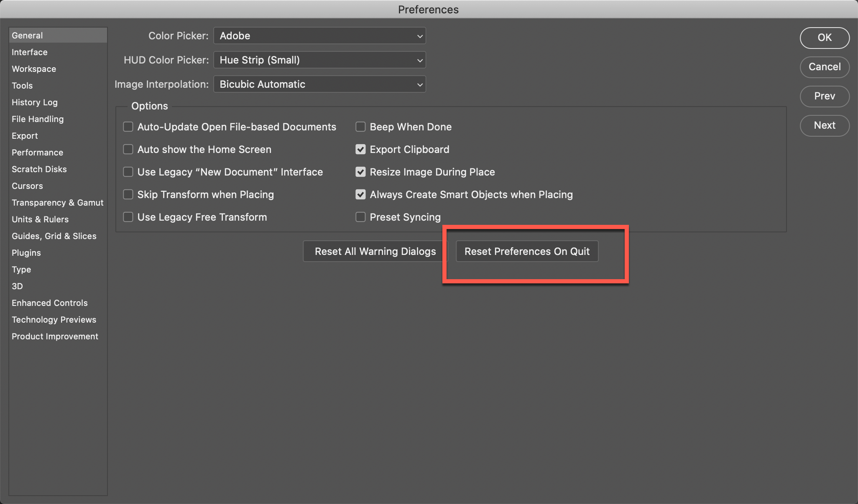This screenshot has width=858, height=504.
Task: Click Reset All Warning Dialogs
Action: [x=375, y=251]
